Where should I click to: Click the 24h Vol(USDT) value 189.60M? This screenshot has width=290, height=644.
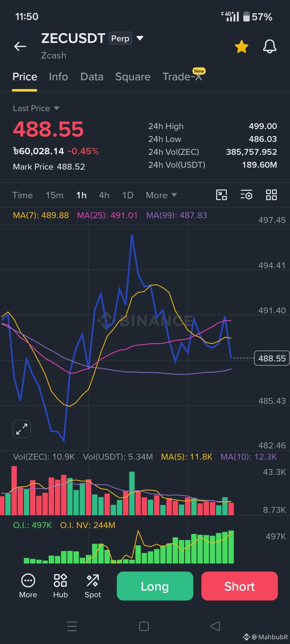tap(259, 165)
